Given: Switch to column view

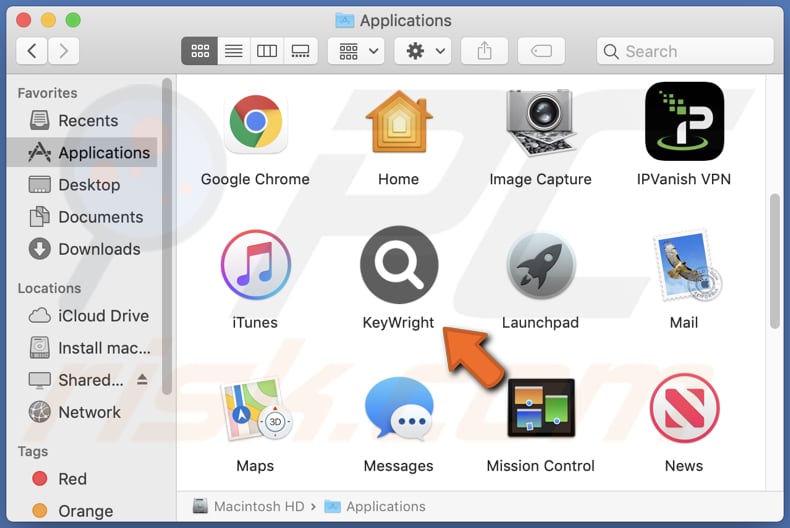Looking at the screenshot, I should (267, 51).
